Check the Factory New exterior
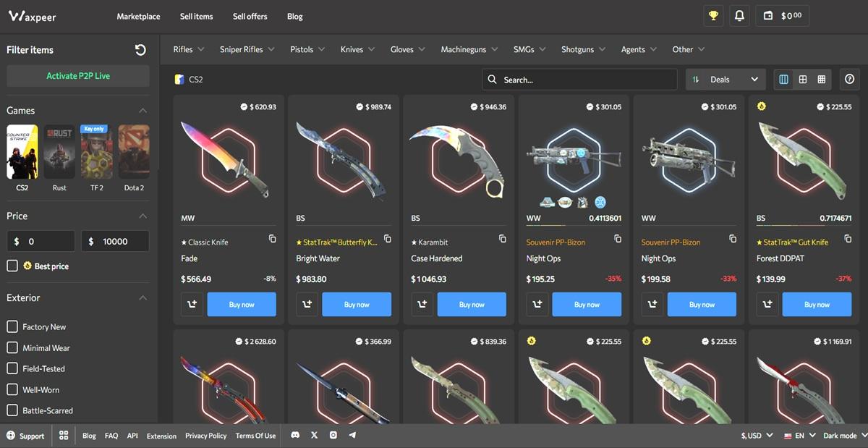Image resolution: width=868 pixels, height=448 pixels. tap(12, 326)
